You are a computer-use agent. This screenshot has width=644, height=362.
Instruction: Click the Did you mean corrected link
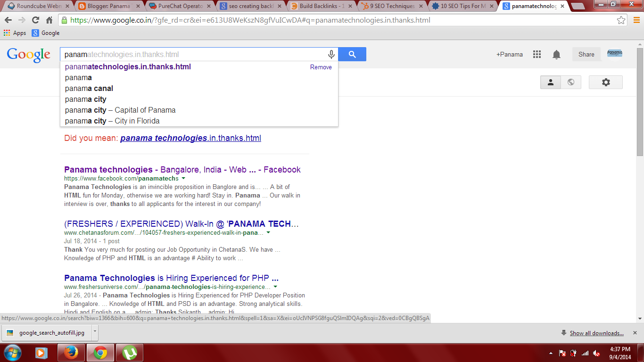[x=190, y=138]
